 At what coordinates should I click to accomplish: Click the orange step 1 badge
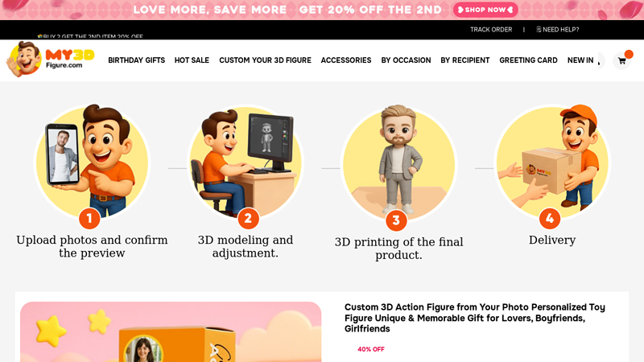pos(89,218)
